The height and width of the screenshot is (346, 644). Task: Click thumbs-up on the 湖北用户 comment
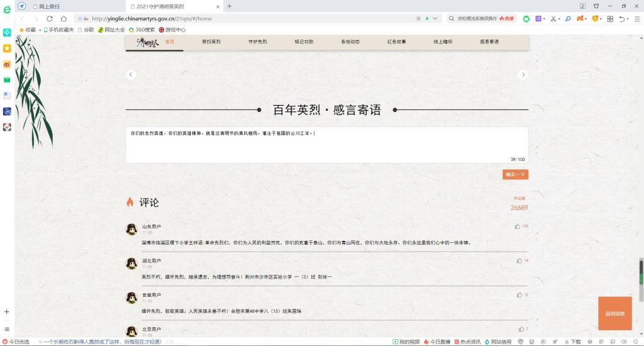click(x=519, y=260)
